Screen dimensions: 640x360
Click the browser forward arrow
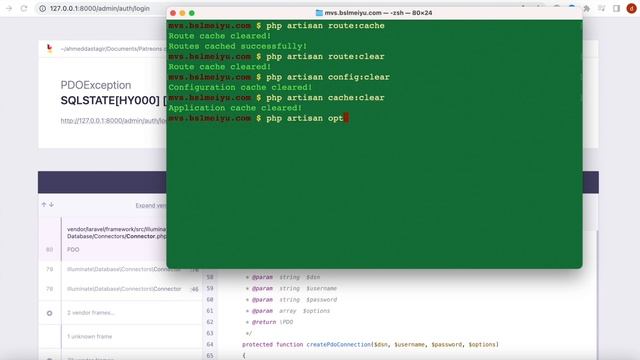9,8
